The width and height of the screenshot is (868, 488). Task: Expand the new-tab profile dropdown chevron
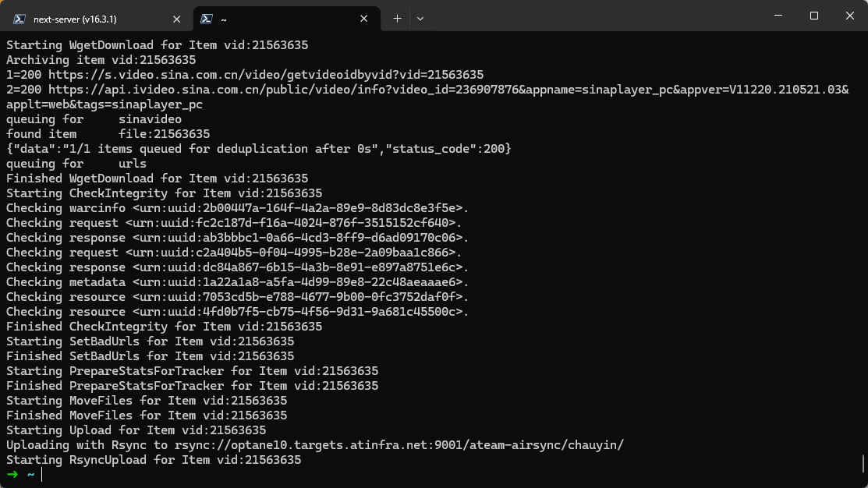click(420, 19)
